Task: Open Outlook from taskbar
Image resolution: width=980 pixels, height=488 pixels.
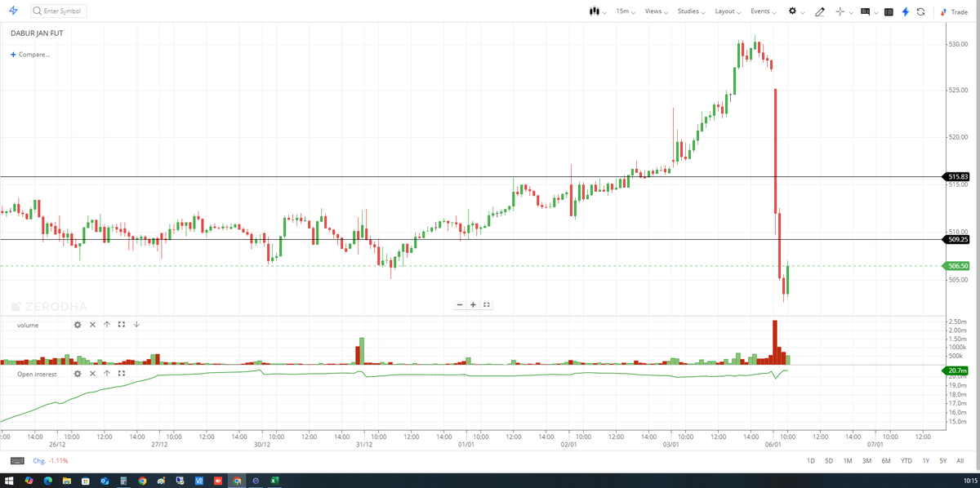Action: (105, 481)
